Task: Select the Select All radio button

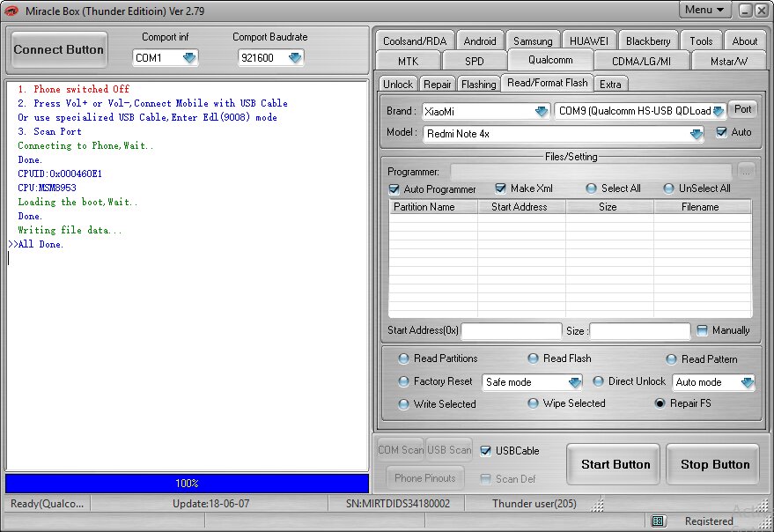Action: (x=591, y=188)
